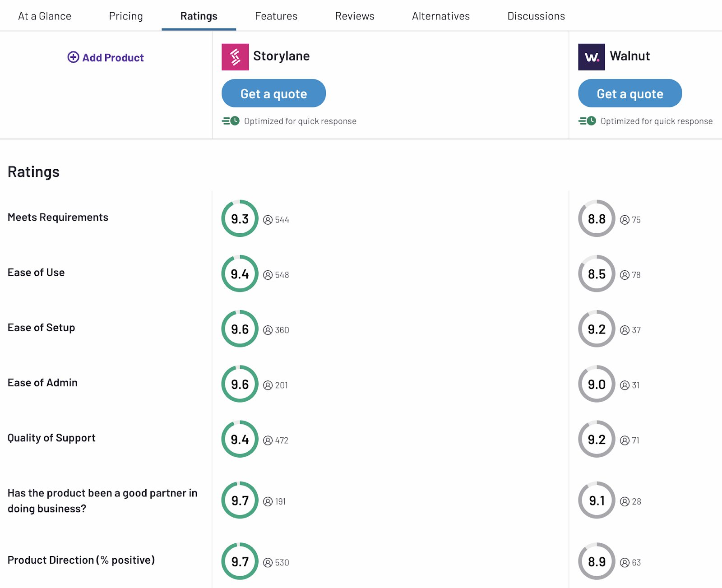Click the reviewer icon next to 37
Image resolution: width=722 pixels, height=588 pixels.
625,330
